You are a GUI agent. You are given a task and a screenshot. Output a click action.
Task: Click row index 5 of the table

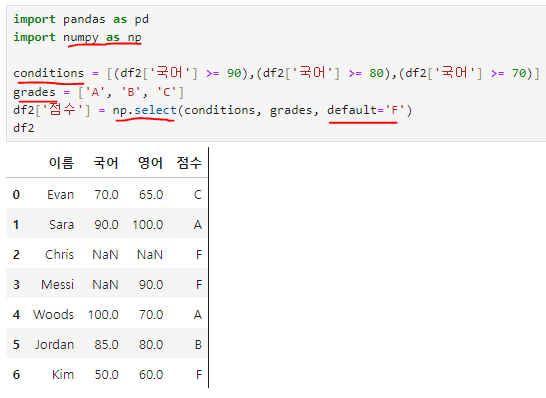(16, 344)
